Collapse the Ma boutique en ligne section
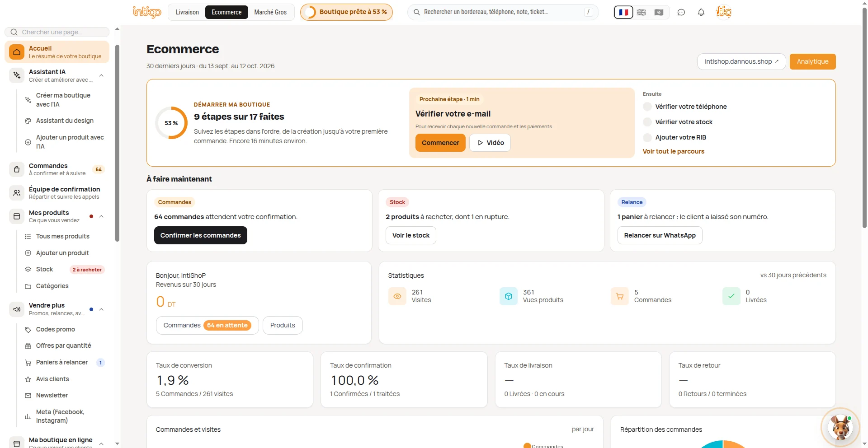This screenshot has height=448, width=868. click(x=101, y=443)
